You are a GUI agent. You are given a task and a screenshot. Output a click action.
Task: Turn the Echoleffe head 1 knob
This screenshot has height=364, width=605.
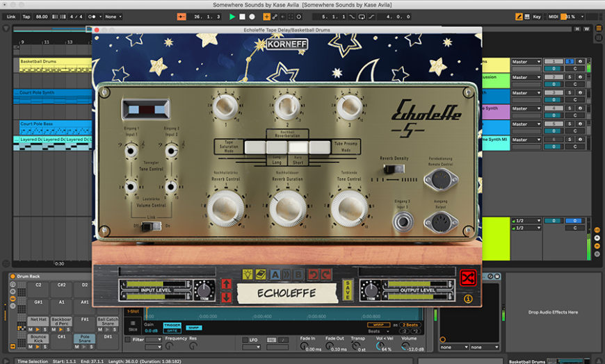(x=225, y=107)
